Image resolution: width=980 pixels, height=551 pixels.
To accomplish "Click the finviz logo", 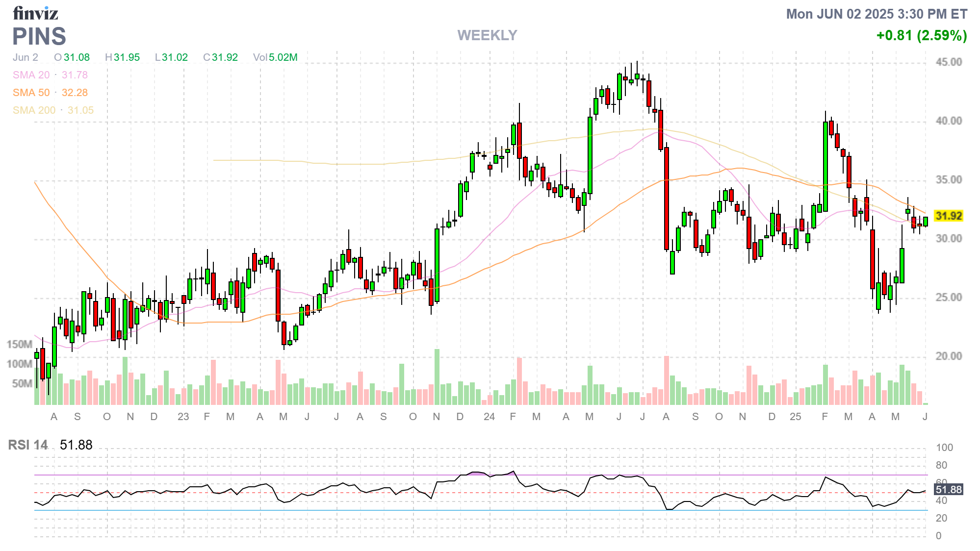I will coord(35,13).
